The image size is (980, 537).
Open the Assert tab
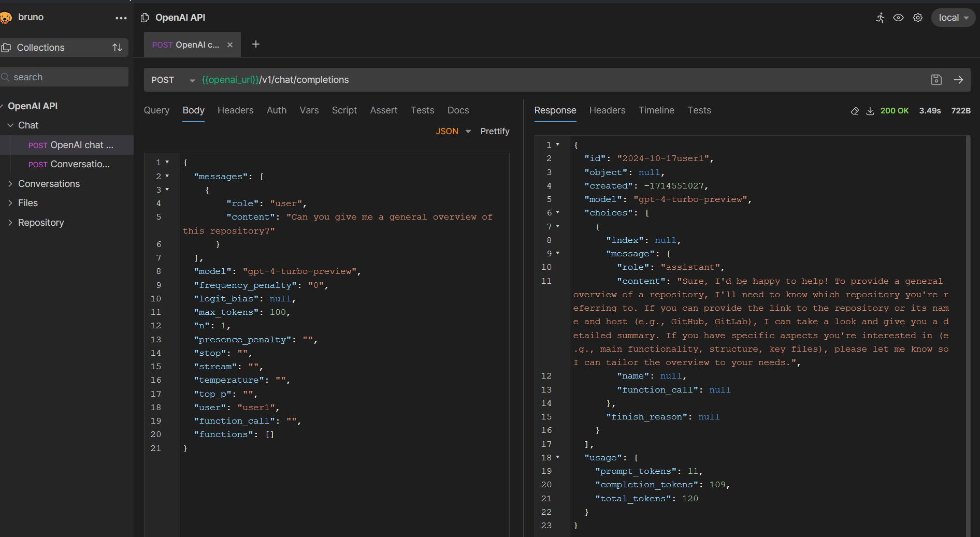click(x=384, y=110)
